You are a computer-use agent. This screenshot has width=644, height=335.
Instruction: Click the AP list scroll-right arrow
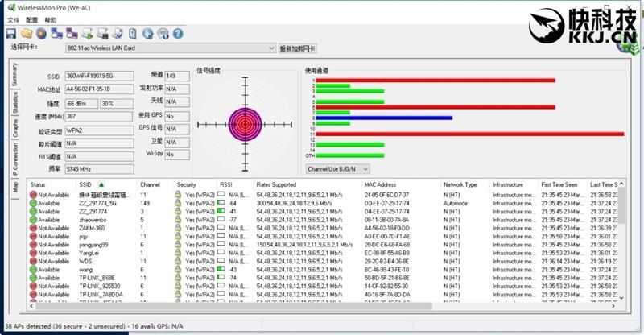point(613,306)
